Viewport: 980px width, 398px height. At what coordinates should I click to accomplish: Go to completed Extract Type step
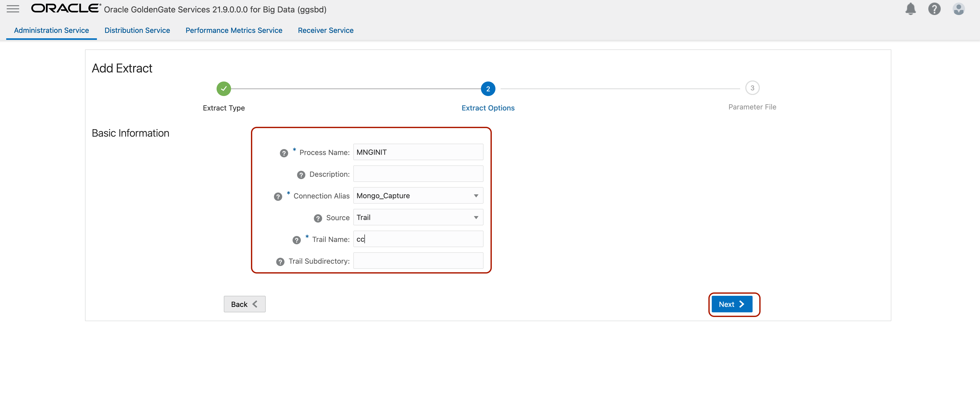coord(224,89)
